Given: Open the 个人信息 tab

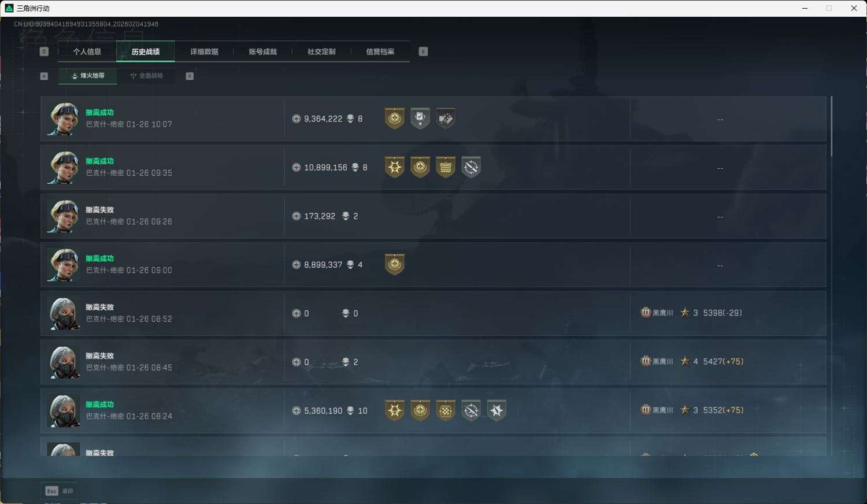Looking at the screenshot, I should pyautogui.click(x=87, y=51).
